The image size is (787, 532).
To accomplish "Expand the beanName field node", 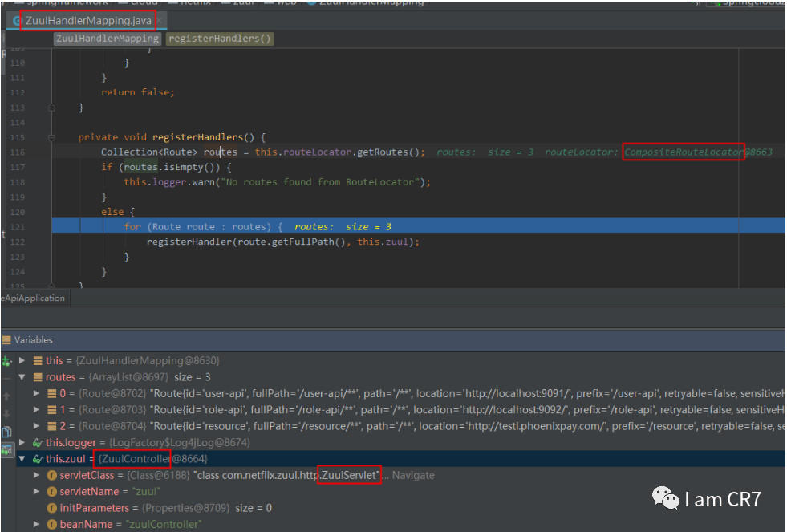I will 36,525.
